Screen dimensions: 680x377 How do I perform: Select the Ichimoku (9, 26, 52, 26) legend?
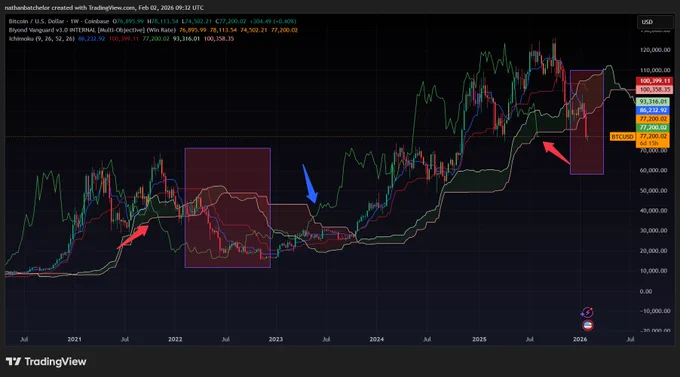tap(42, 39)
